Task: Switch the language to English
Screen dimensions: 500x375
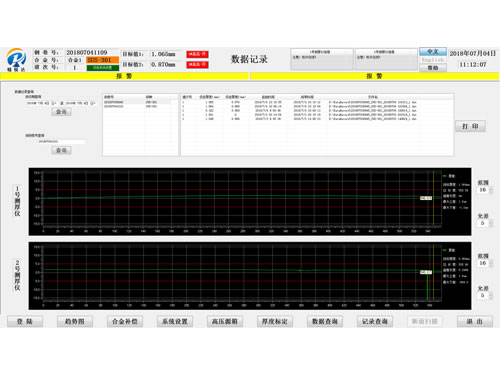Action: (433, 60)
